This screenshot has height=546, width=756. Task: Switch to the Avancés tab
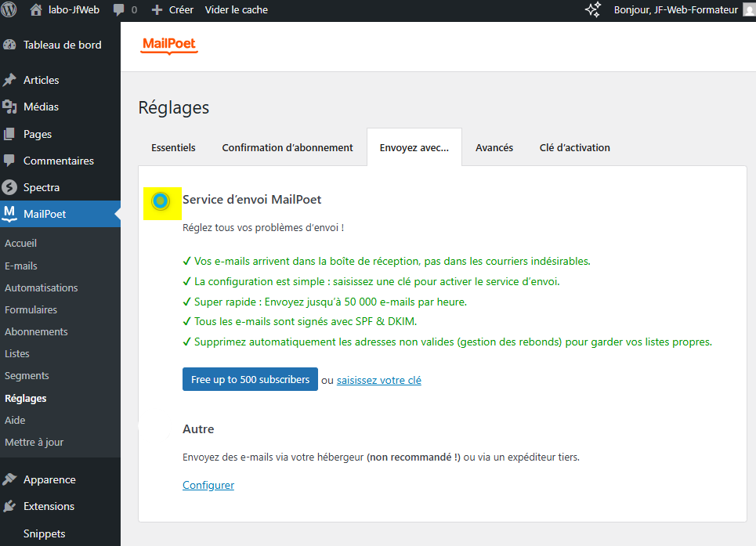tap(494, 147)
